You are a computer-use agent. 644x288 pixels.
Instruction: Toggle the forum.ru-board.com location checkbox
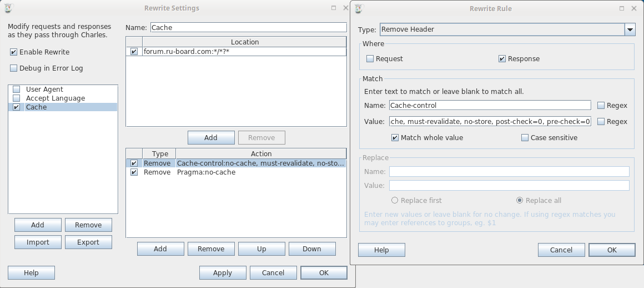134,52
